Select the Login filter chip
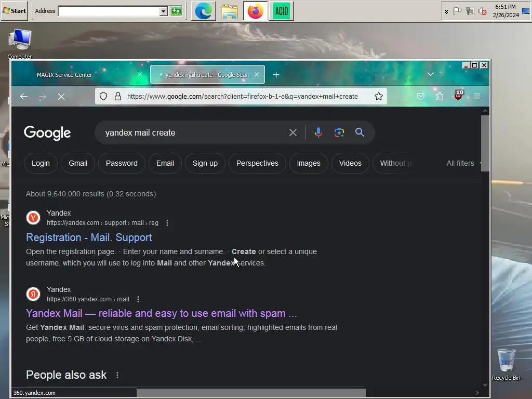This screenshot has height=399, width=532. point(41,163)
